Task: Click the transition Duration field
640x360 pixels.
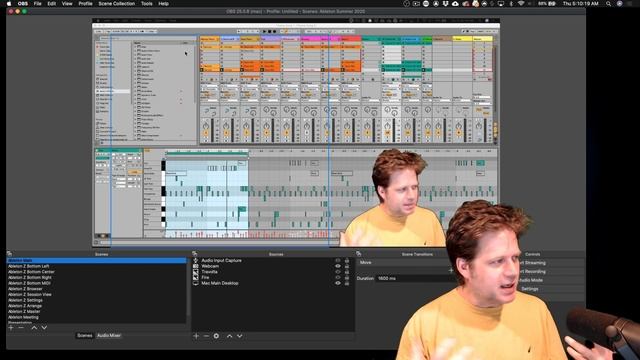Action: (415, 278)
